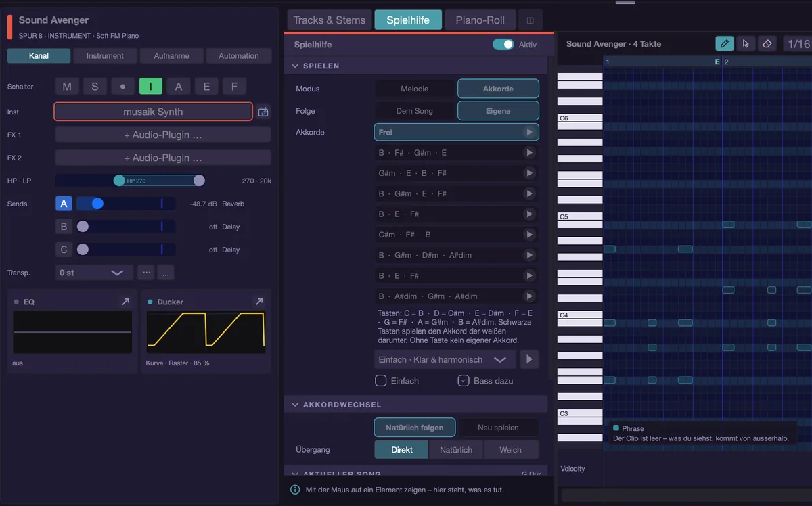Click the C4 piano key
The width and height of the screenshot is (812, 506).
click(580, 315)
